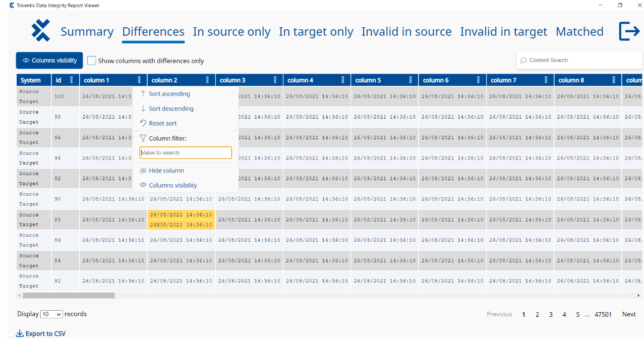Open column 3 menu dots

275,80
